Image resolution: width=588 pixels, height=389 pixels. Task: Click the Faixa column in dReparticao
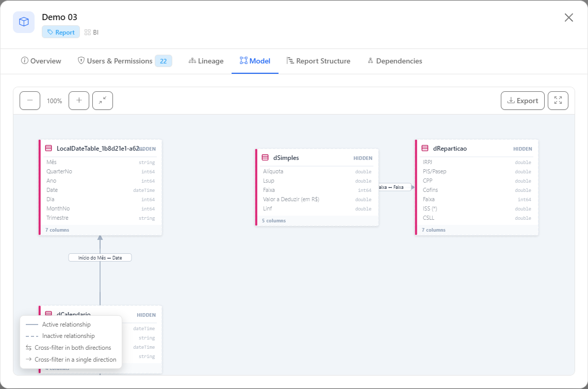point(477,199)
